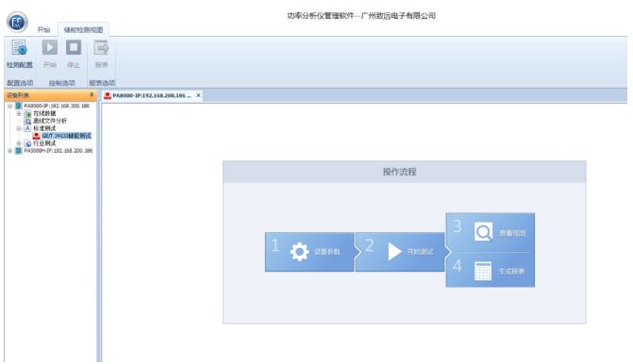Click the magnifier icon in step 3
The height and width of the screenshot is (364, 633).
tap(483, 232)
